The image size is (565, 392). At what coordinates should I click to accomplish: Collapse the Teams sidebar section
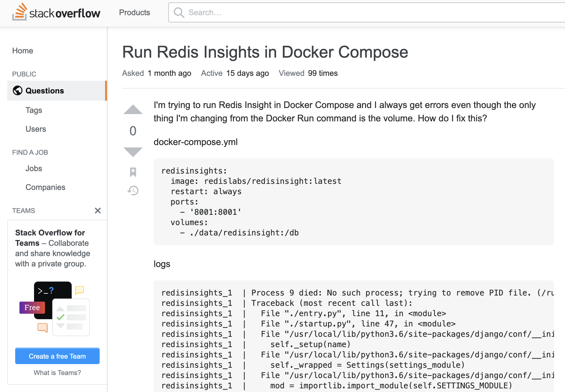(x=98, y=211)
